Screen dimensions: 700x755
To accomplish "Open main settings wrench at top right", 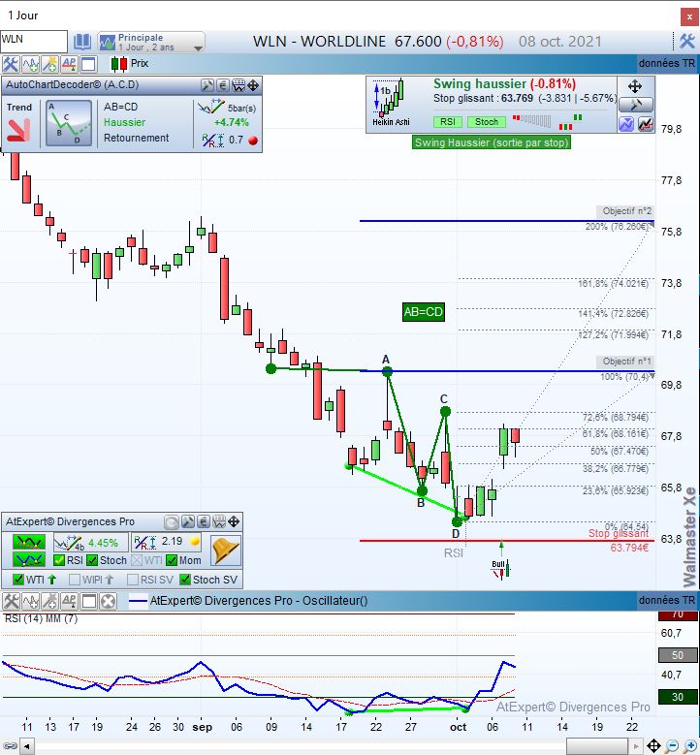I will (x=687, y=42).
